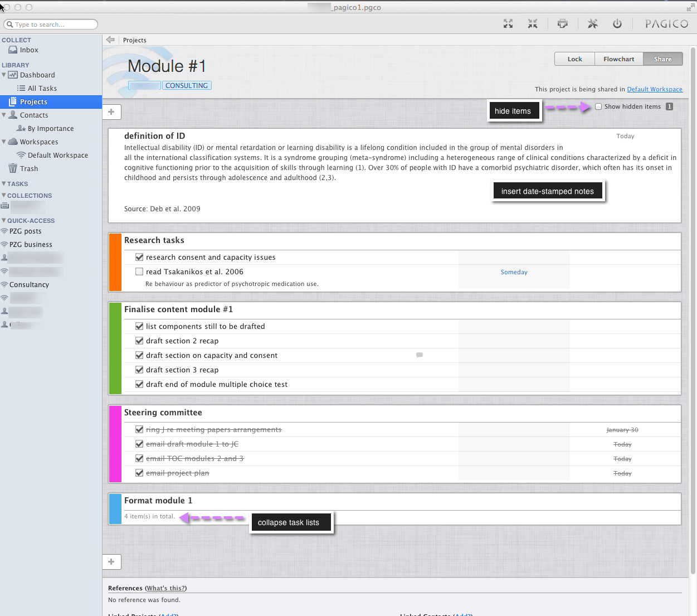Open Trash in the sidebar
The image size is (697, 616).
[29, 169]
